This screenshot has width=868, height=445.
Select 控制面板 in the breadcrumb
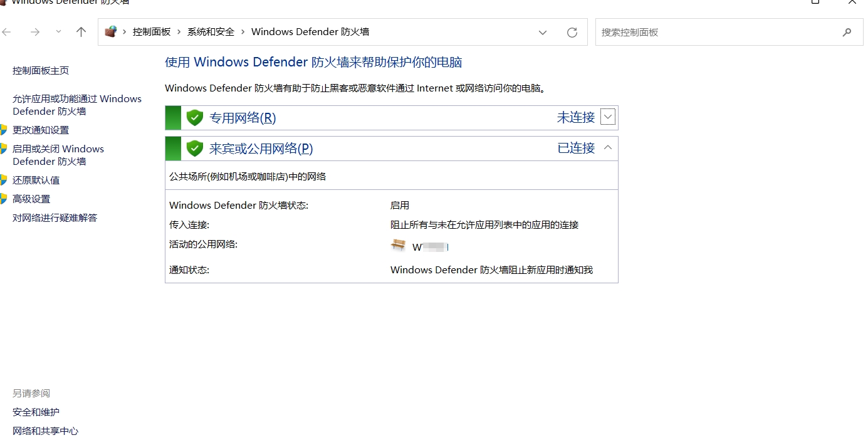pos(152,32)
